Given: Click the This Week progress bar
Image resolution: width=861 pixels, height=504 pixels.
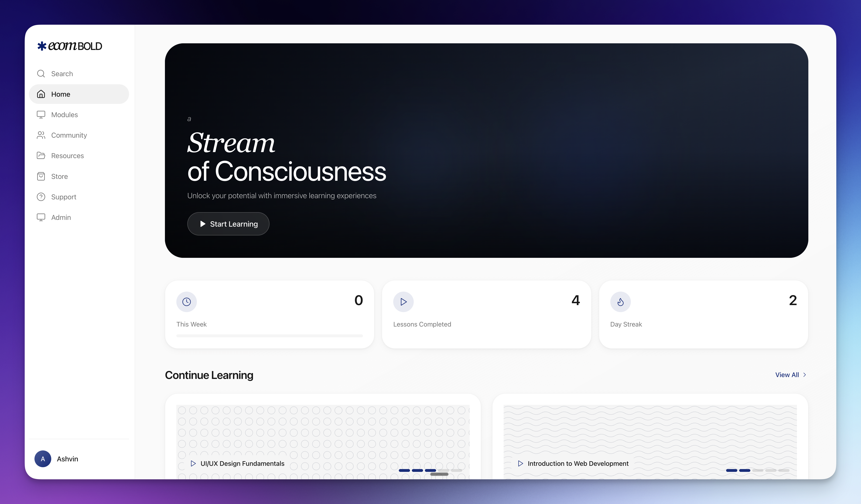Looking at the screenshot, I should pyautogui.click(x=270, y=336).
